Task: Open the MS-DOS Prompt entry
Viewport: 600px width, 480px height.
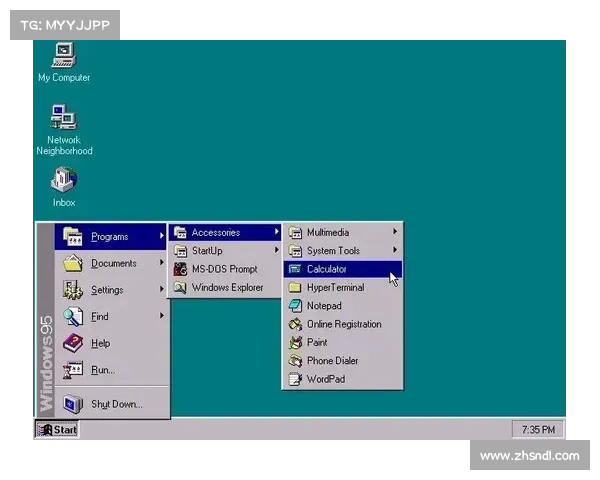Action: click(x=225, y=269)
